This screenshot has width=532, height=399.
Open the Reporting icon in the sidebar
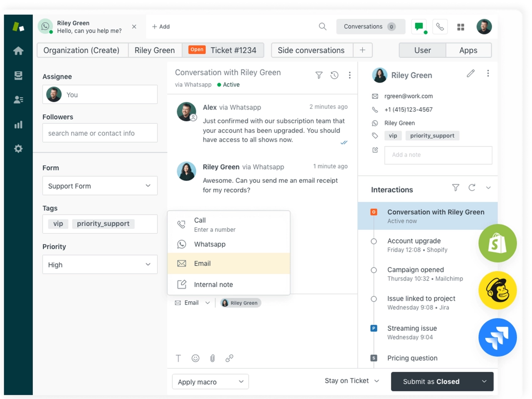click(18, 124)
